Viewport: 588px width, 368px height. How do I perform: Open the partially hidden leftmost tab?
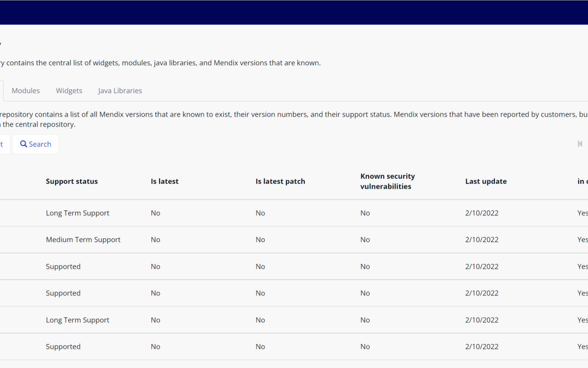click(x=2, y=91)
